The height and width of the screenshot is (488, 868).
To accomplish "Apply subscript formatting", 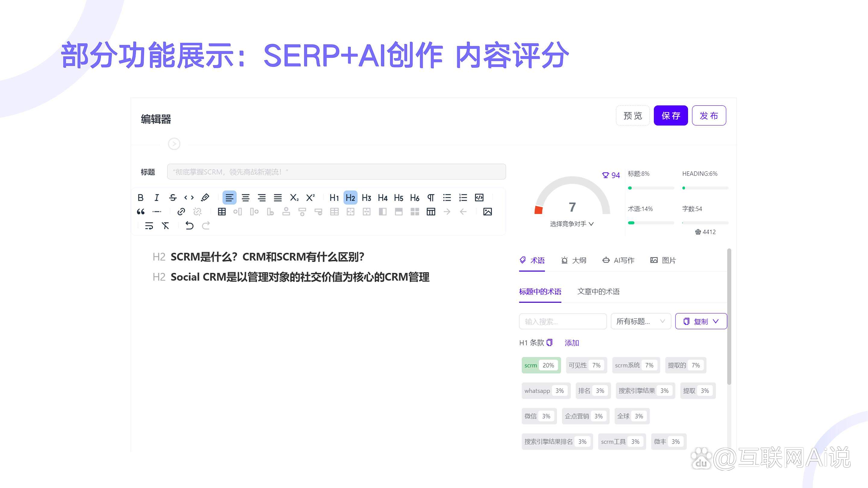I will click(294, 197).
